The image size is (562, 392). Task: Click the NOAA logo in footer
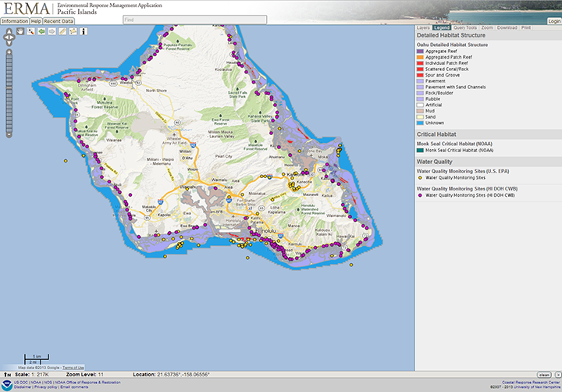[6, 385]
